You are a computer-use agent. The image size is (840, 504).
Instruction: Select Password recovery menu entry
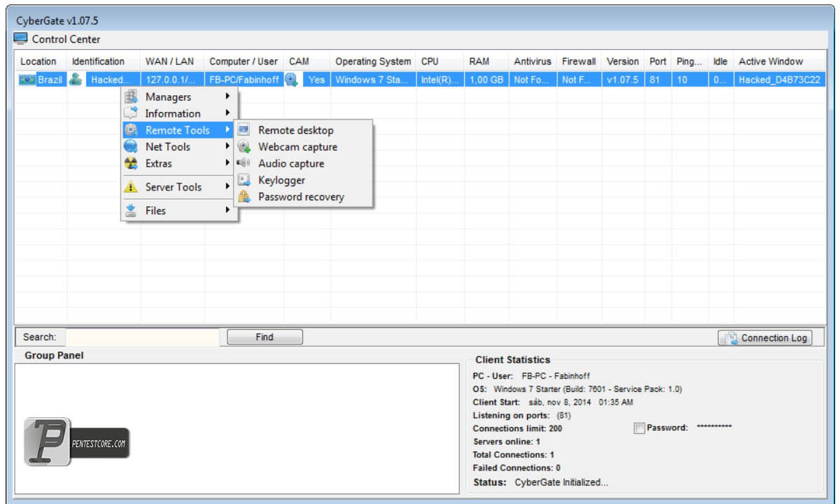(302, 197)
